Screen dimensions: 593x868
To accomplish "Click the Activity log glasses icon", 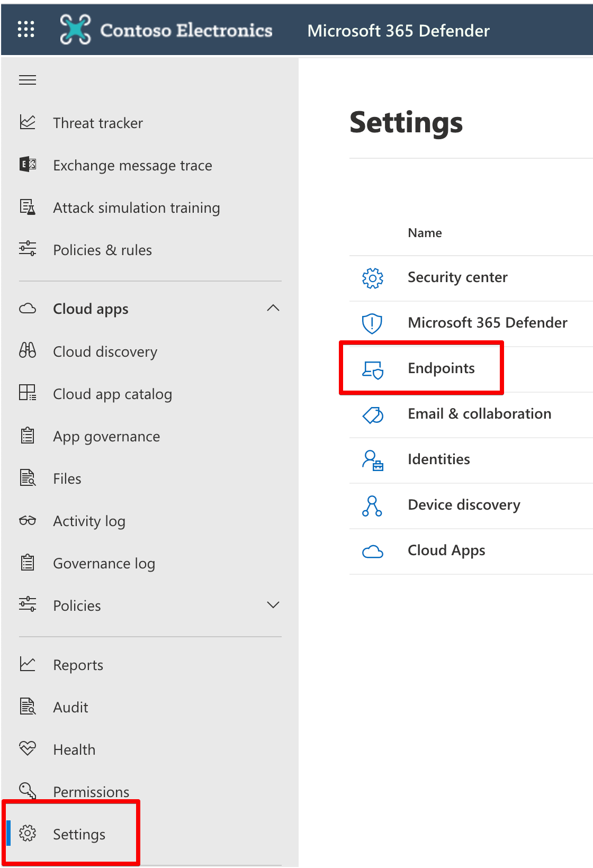I will (28, 520).
